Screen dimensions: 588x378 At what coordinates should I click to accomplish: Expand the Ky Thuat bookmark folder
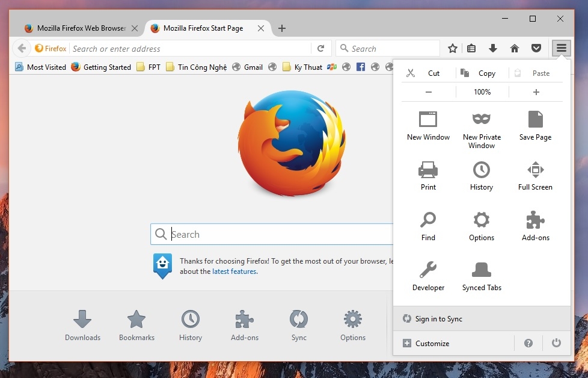click(x=302, y=67)
